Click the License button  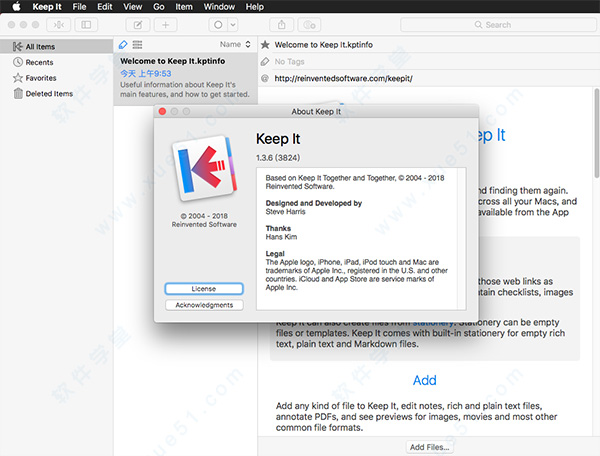[204, 289]
